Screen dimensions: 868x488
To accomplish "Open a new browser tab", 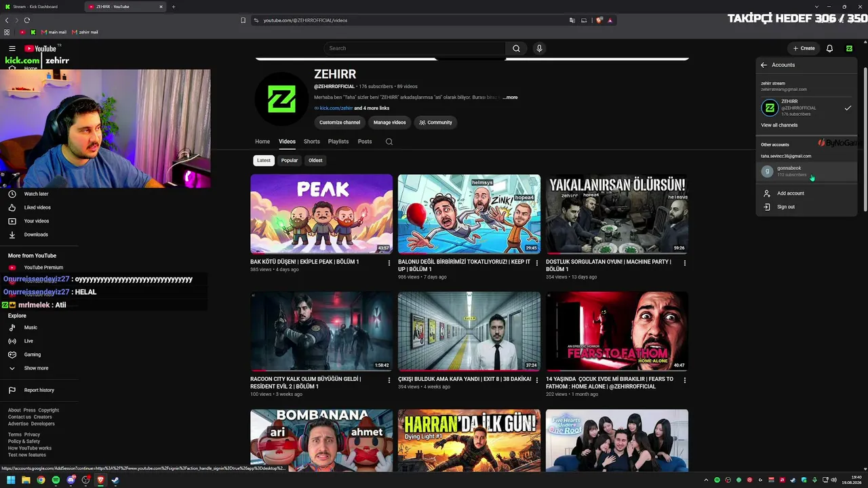I will (x=173, y=7).
